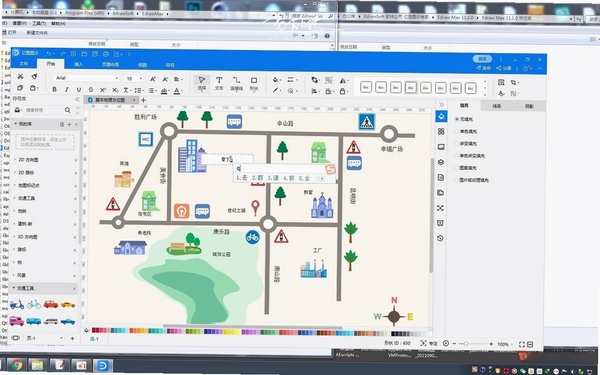Switch to the 线条 tab in right panel
The image size is (600, 375).
497,106
